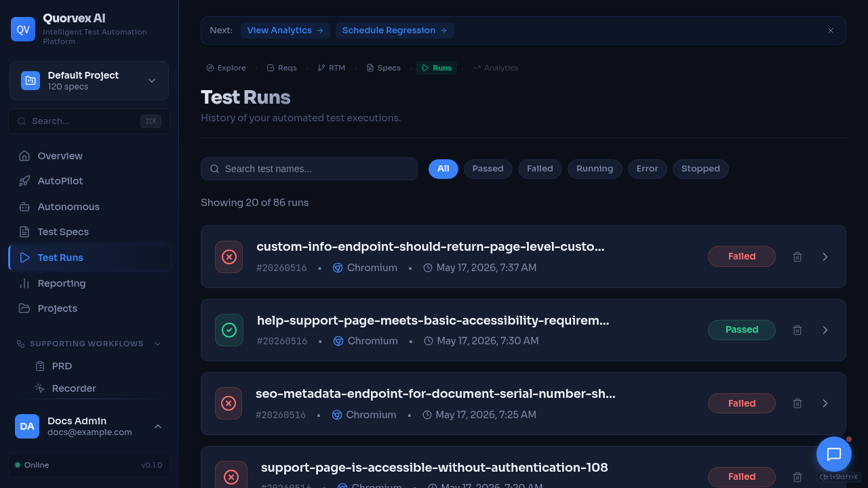Delete the help-support-page run
Viewport: 868px width, 488px height.
pyautogui.click(x=797, y=330)
